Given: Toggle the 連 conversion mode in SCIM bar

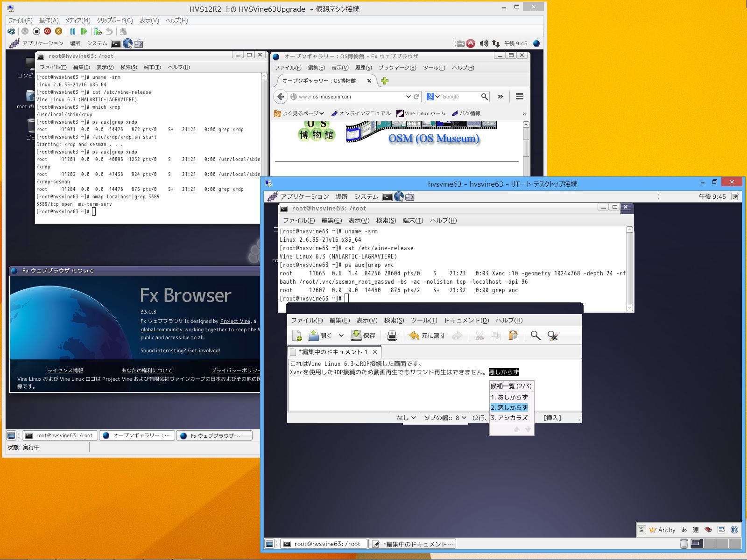Looking at the screenshot, I should coord(696,530).
